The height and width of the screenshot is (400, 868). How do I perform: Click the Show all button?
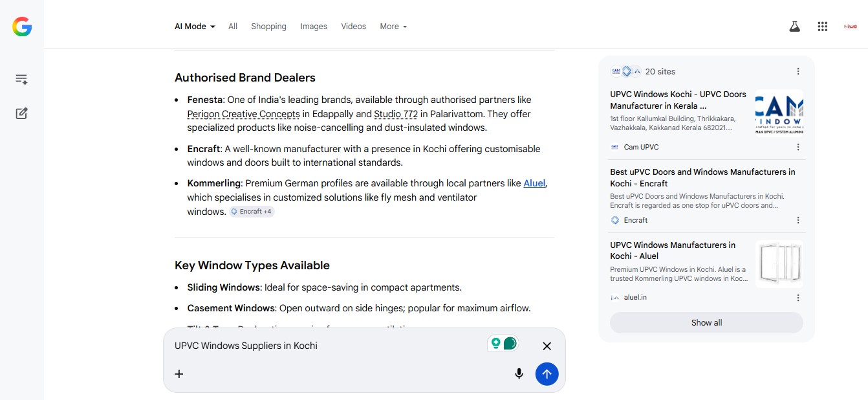[706, 323]
